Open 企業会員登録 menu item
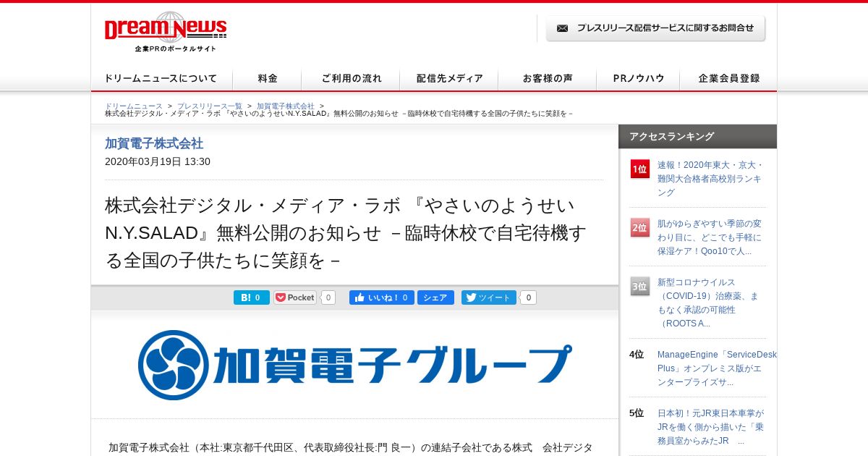Screen dimensions: 868x456 pos(728,79)
